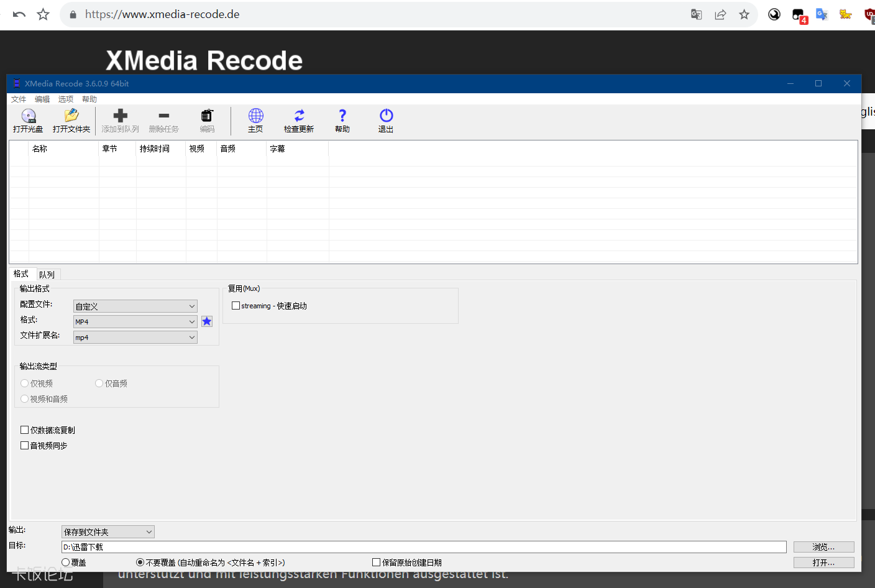Viewport: 875px width, 588px height.
Task: Click the 浏览... browse button
Action: coord(823,547)
